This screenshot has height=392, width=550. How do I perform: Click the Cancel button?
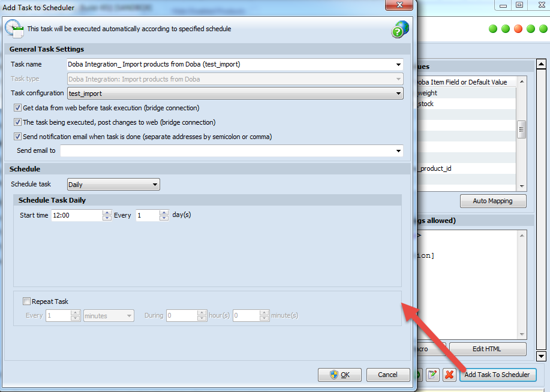[388, 375]
